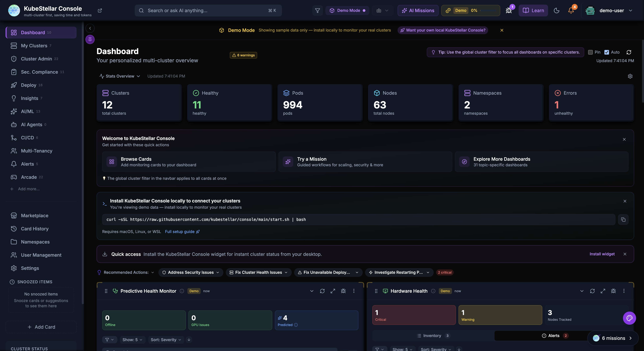Copy the curl install command

(623, 220)
